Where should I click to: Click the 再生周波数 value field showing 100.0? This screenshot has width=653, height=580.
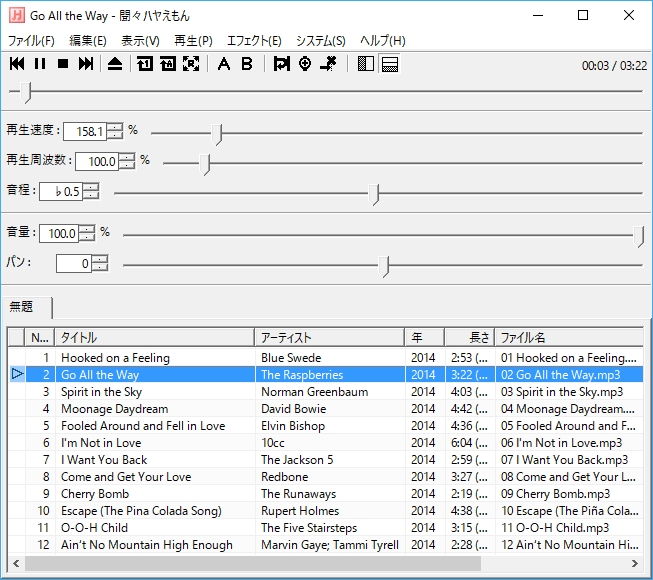(x=97, y=162)
